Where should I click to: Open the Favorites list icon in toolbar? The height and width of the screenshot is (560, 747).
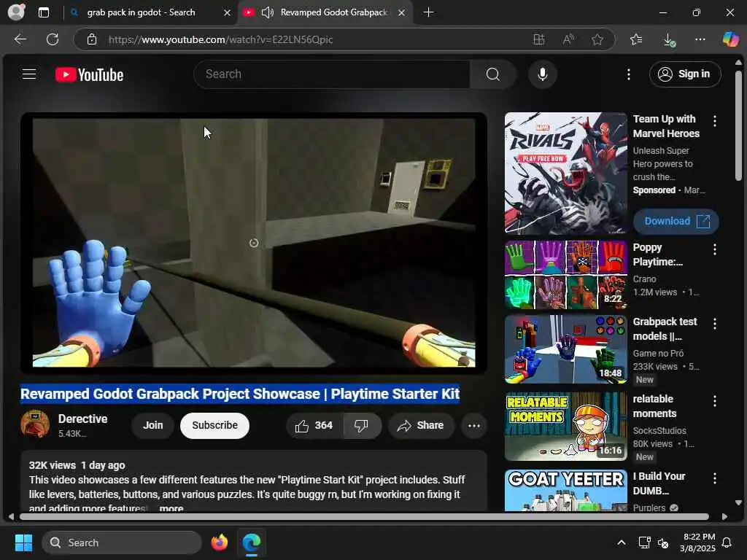coord(636,39)
